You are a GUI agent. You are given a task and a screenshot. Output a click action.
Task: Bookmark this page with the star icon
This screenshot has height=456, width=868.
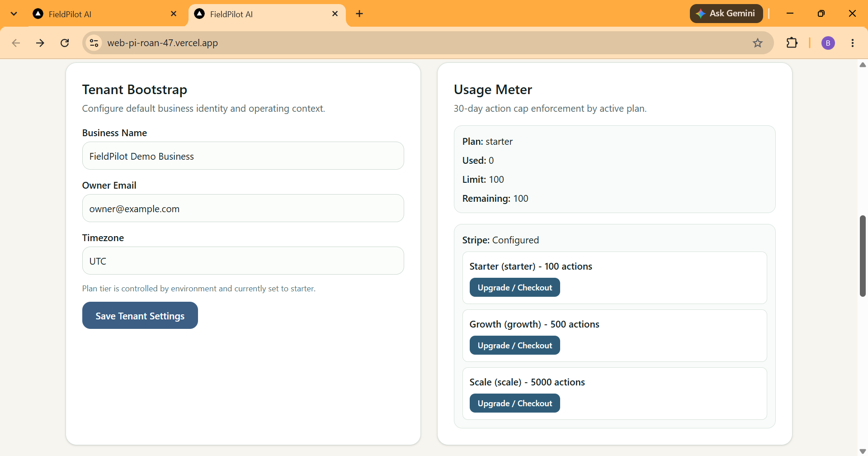(x=758, y=43)
